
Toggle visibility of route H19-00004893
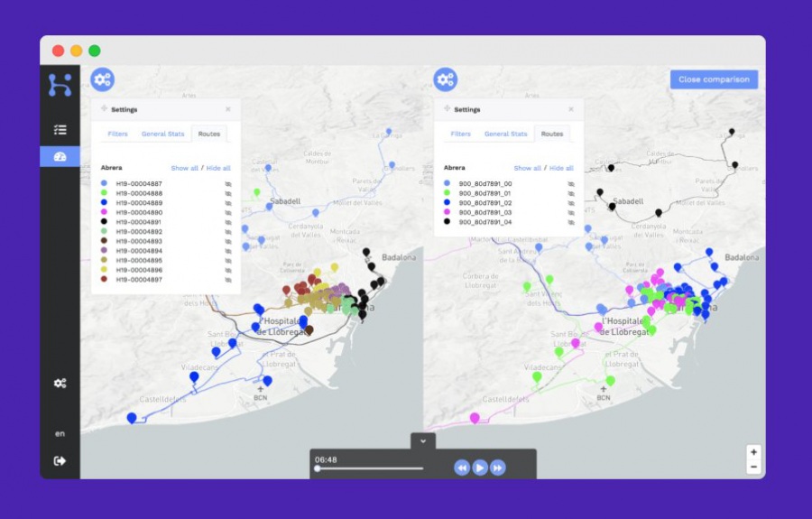(228, 241)
